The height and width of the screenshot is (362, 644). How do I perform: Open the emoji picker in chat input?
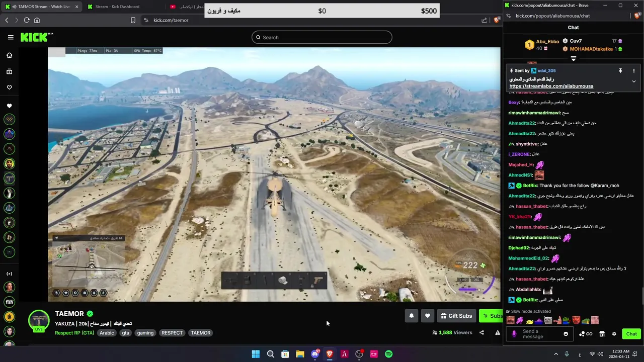[x=566, y=334]
